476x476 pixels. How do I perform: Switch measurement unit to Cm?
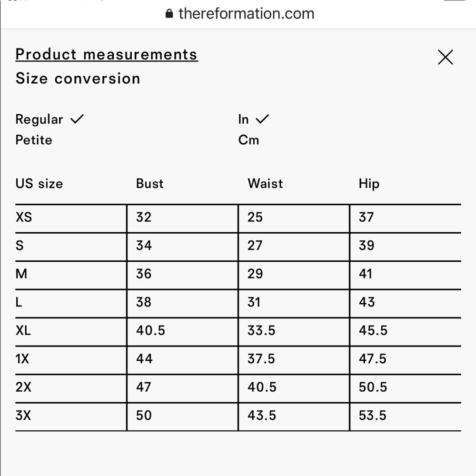248,140
